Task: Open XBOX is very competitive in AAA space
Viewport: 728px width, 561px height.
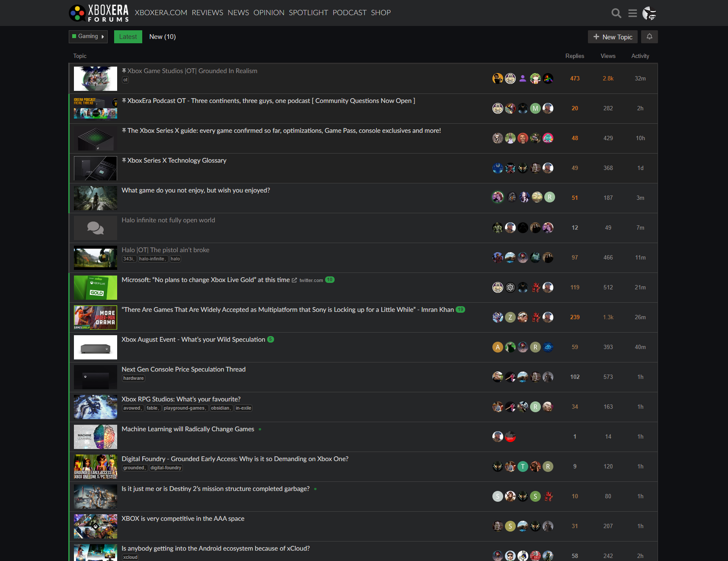Action: (x=183, y=519)
